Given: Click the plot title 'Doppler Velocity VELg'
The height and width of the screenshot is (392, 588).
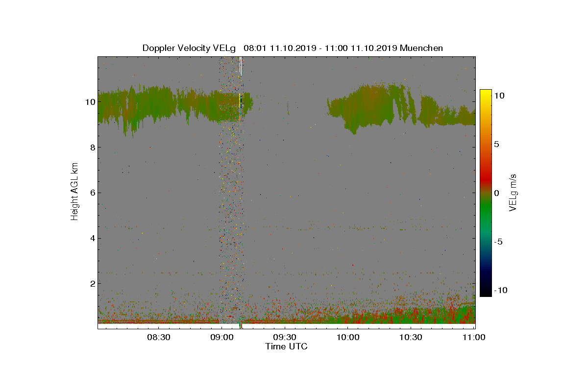Looking at the screenshot, I should [x=190, y=48].
